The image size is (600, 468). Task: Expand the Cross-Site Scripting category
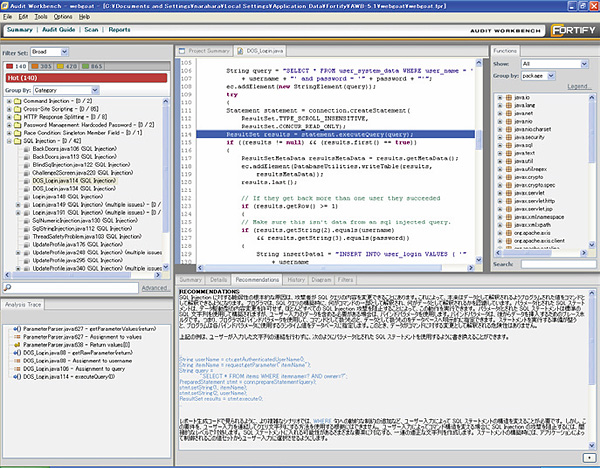[x=8, y=110]
